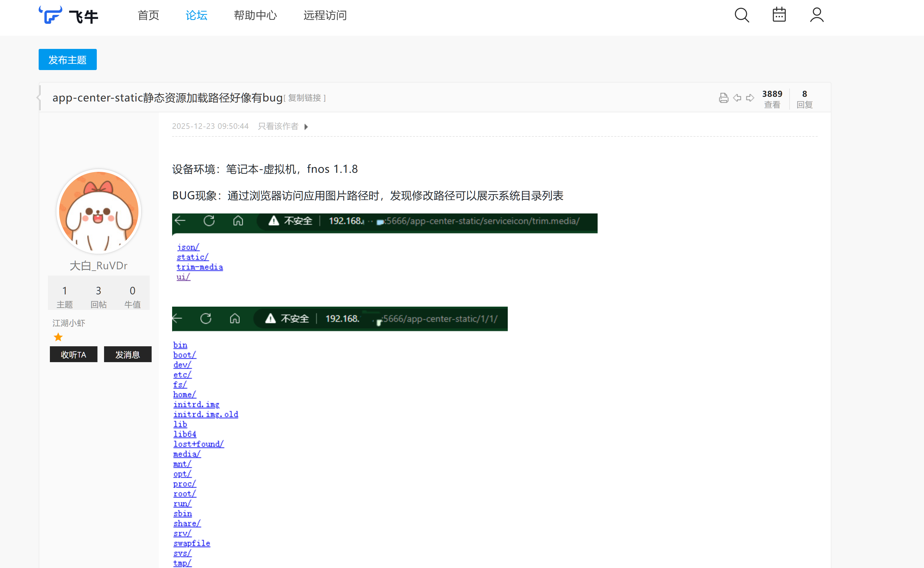Open user avatar of 大白_RuVDr
The image size is (924, 568).
point(99,211)
